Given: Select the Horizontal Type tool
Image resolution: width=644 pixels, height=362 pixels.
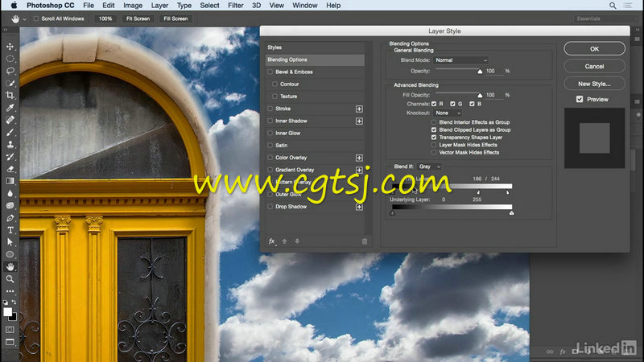Looking at the screenshot, I should click(x=10, y=230).
